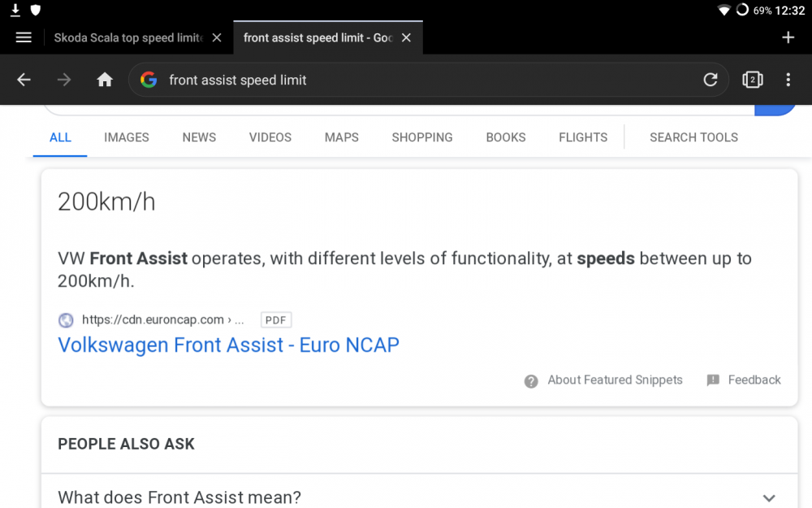Switch to VIDEOS search results
Viewport: 812px width, 508px height.
pyautogui.click(x=270, y=137)
